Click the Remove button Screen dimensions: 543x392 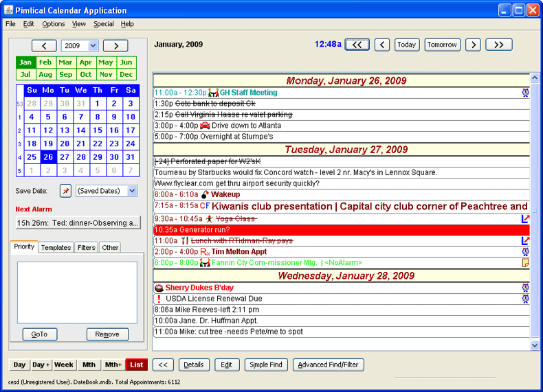pyautogui.click(x=107, y=334)
